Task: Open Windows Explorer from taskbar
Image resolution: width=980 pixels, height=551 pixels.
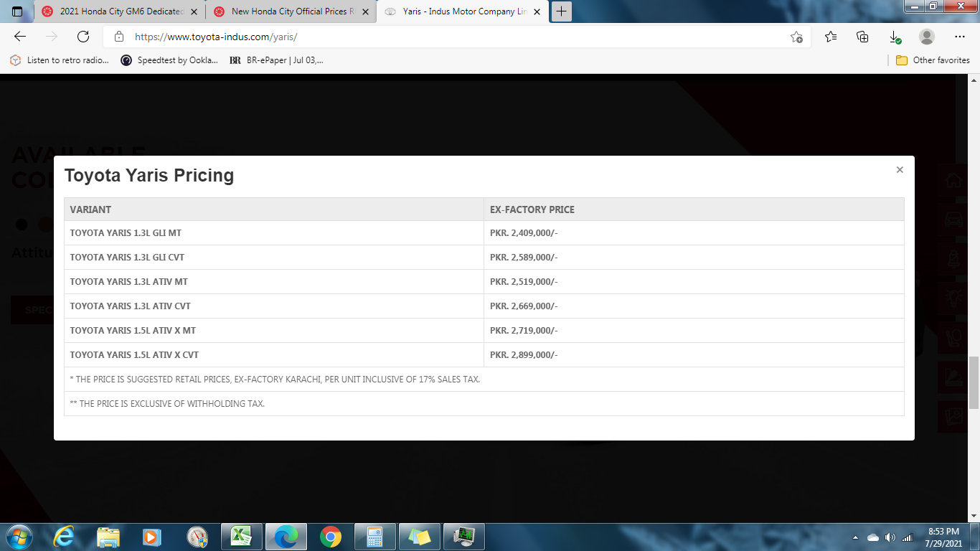Action: (108, 537)
